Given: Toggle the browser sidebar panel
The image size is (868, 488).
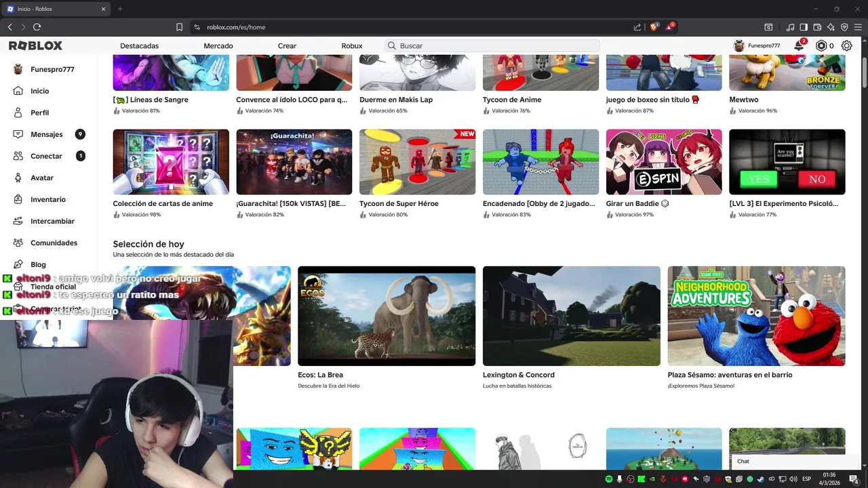Looking at the screenshot, I should point(804,27).
